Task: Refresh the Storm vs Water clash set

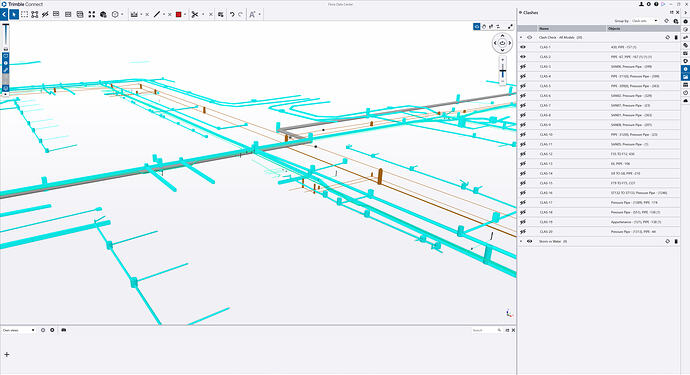Action: click(668, 241)
